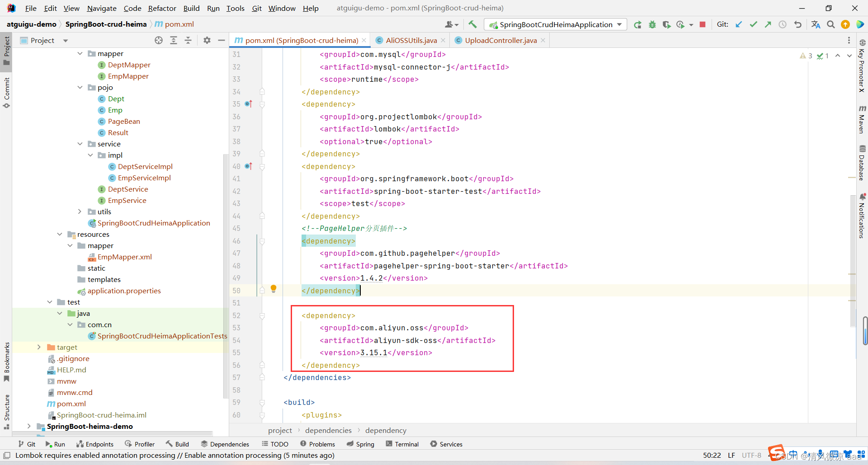Open Terminal tool window
The width and height of the screenshot is (868, 465).
[402, 444]
